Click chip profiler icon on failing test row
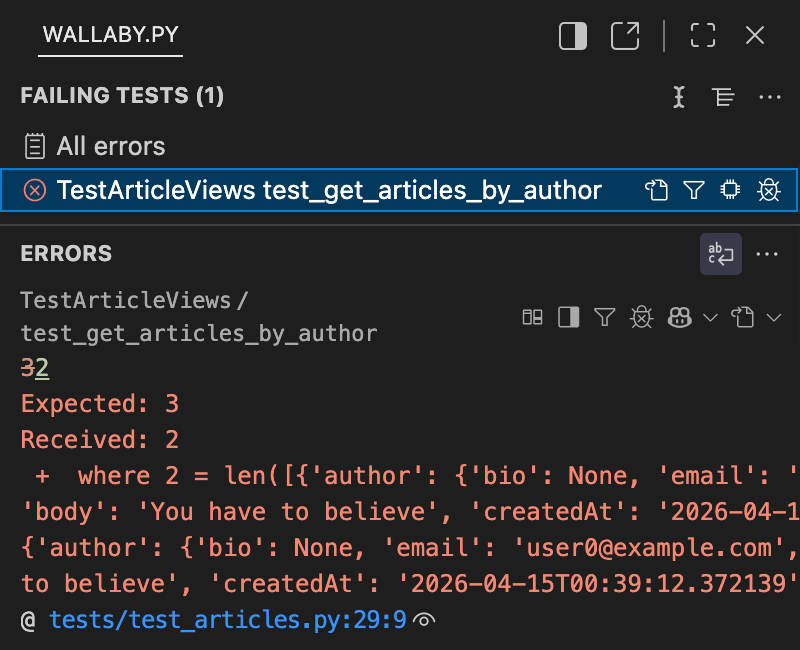 coord(731,190)
